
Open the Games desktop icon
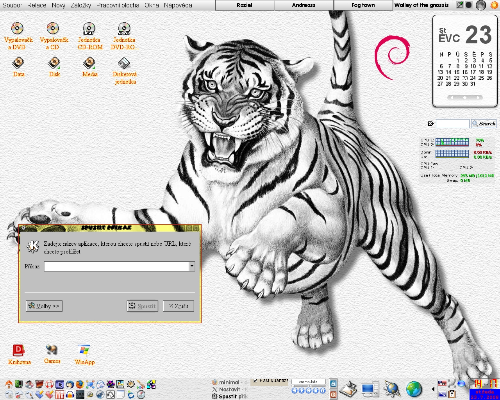tap(52, 354)
